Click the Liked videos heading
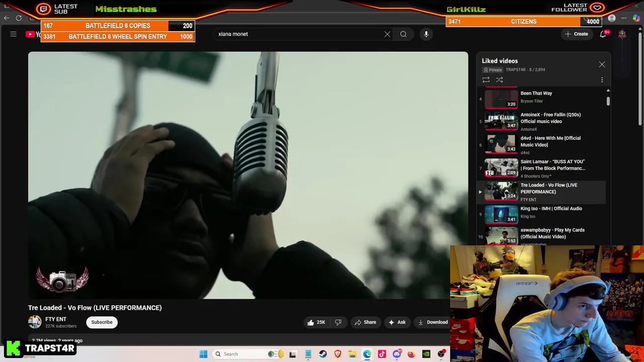644x362 pixels. pyautogui.click(x=500, y=61)
